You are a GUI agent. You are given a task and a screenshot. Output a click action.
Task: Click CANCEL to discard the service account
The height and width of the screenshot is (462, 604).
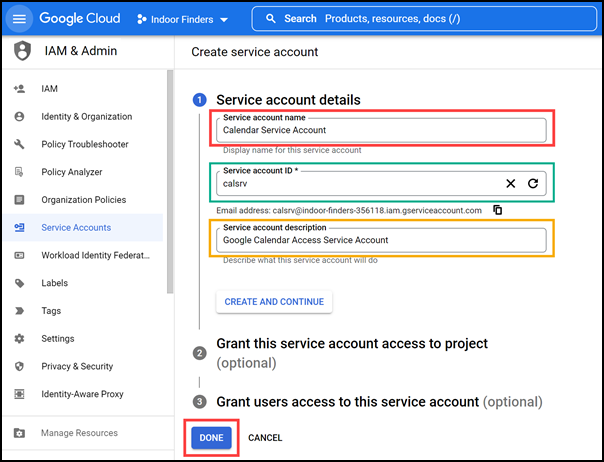(x=265, y=438)
